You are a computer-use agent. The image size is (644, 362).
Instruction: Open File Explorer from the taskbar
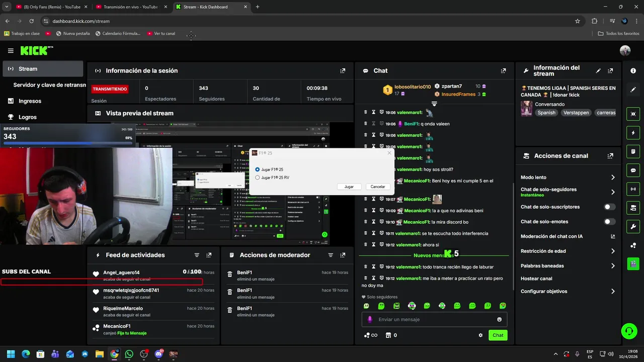(100, 354)
